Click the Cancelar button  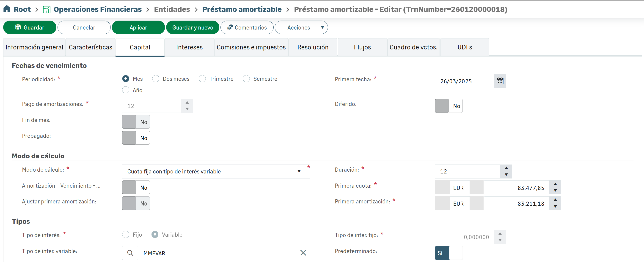click(x=84, y=27)
